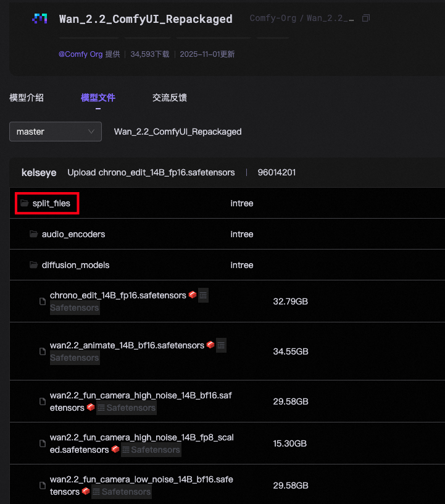Click the ModelScope logo icon
This screenshot has height=504, width=445.
pos(40,19)
